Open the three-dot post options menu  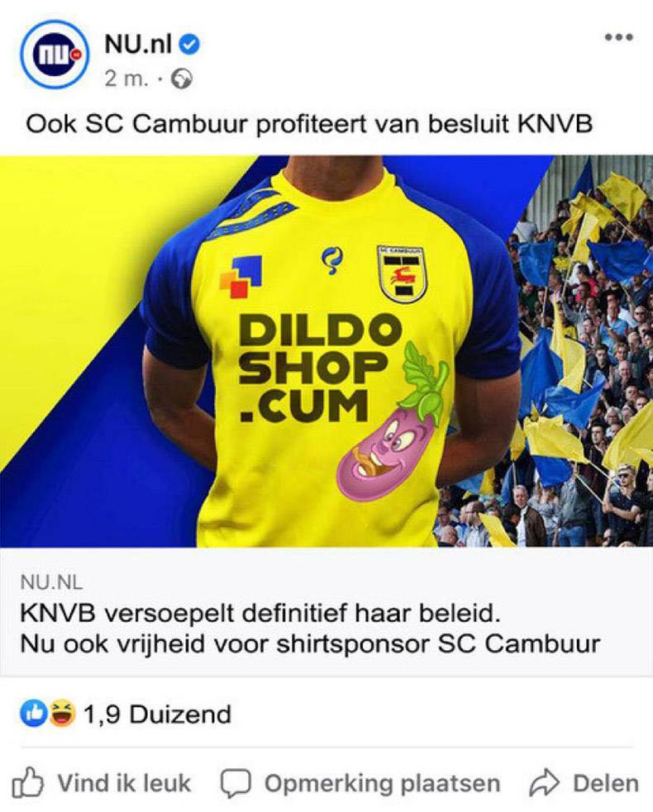[x=619, y=37]
